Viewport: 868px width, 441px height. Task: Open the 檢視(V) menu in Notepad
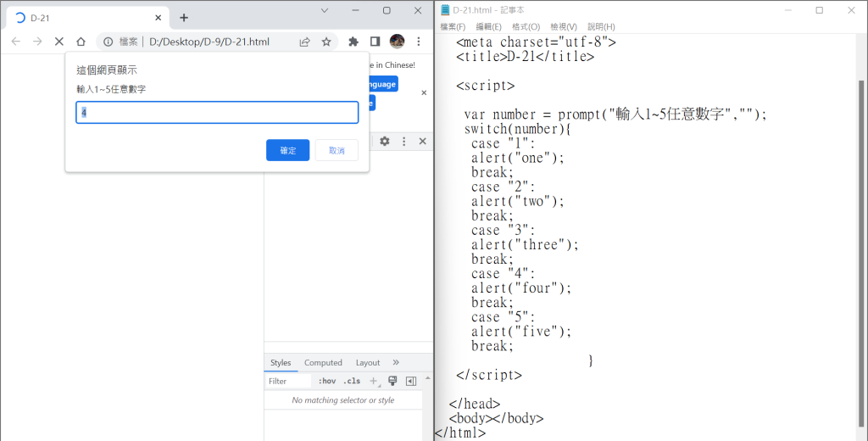564,26
